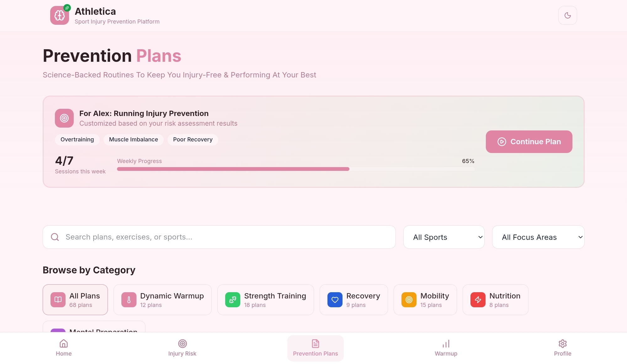Image resolution: width=627 pixels, height=364 pixels.
Task: Select the Poor Recovery tag
Action: 193,140
